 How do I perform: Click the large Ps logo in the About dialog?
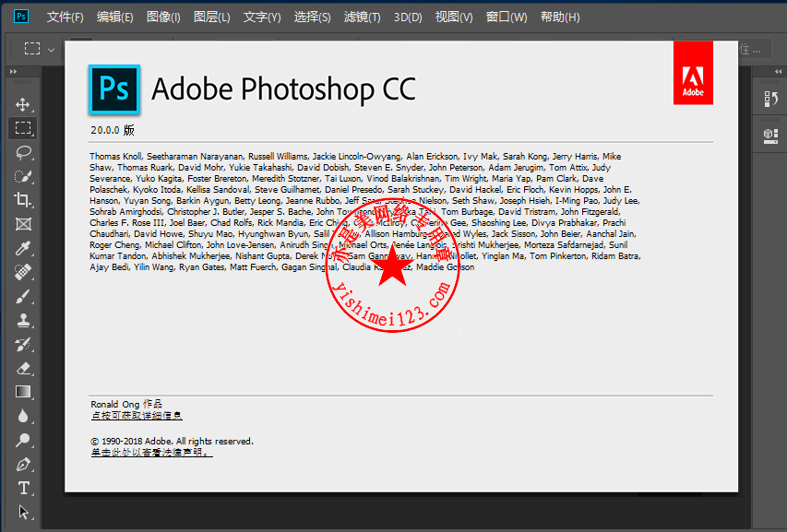pos(114,89)
